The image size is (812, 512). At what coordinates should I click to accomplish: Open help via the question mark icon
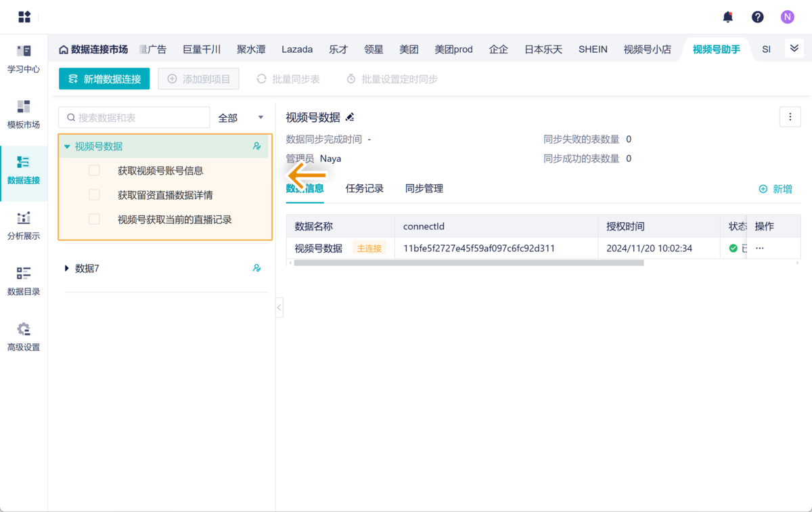click(x=757, y=17)
